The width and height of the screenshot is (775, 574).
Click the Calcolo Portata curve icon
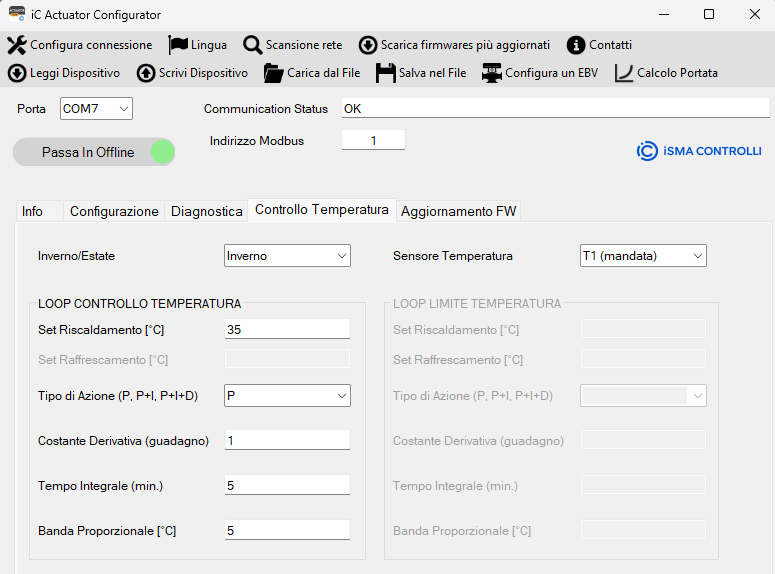624,73
